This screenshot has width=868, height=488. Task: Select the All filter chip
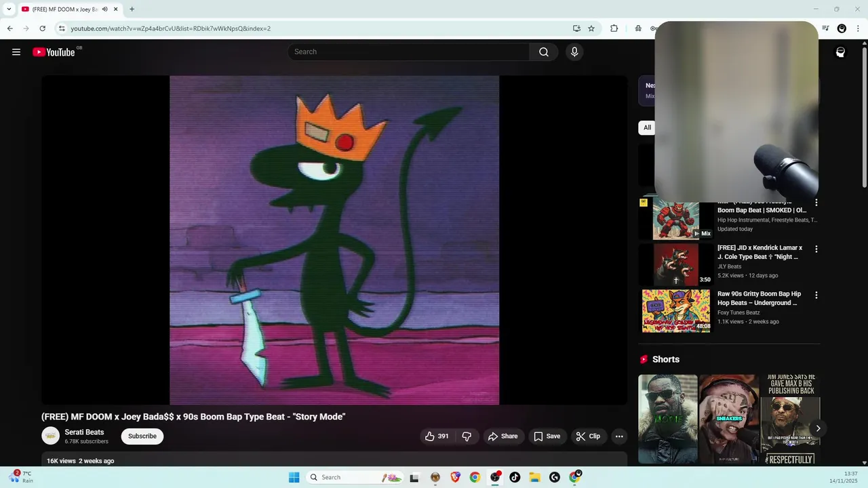[647, 127]
